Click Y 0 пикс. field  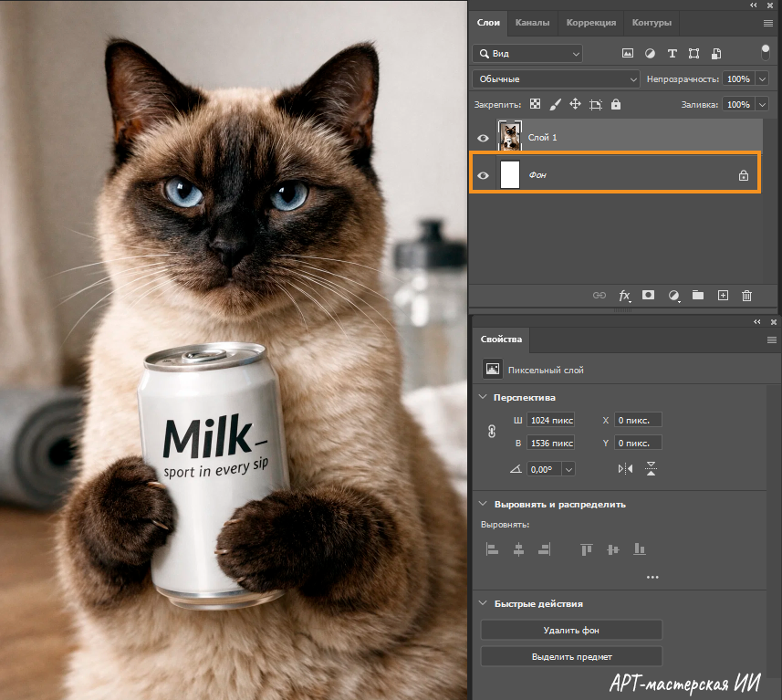click(x=638, y=443)
